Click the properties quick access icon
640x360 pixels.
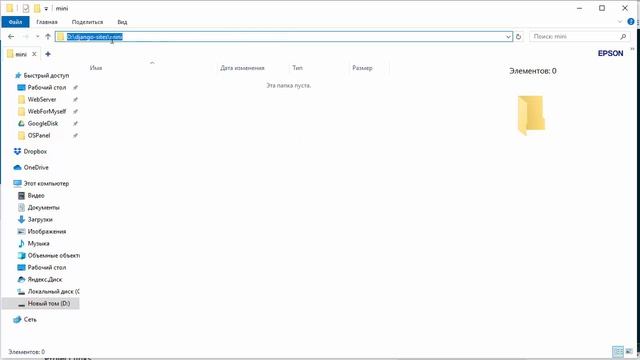26,8
